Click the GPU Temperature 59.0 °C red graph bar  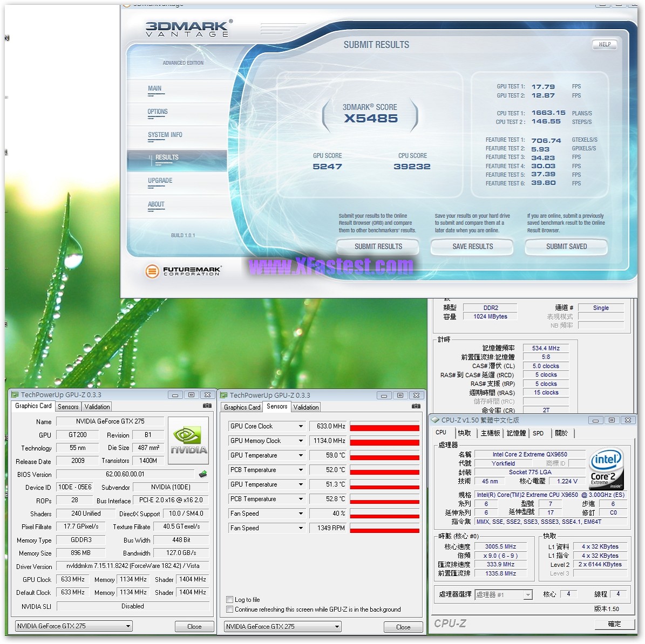click(384, 456)
